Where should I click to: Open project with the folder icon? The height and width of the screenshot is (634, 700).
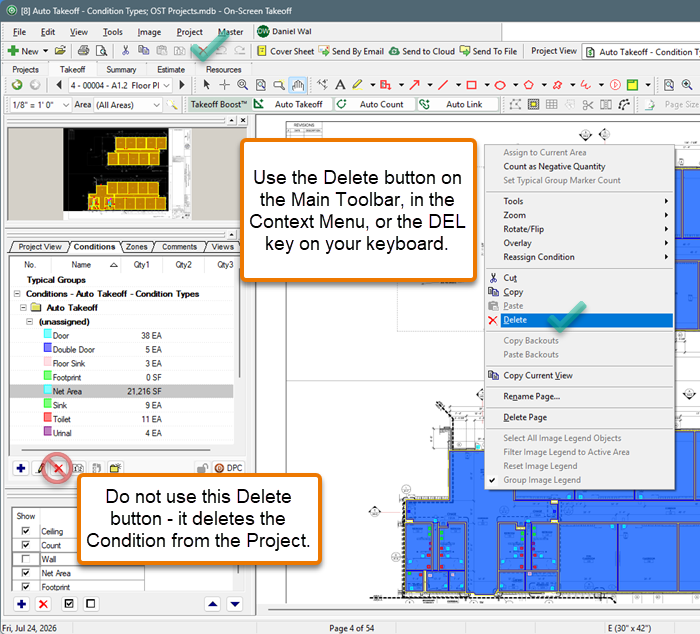[x=60, y=50]
